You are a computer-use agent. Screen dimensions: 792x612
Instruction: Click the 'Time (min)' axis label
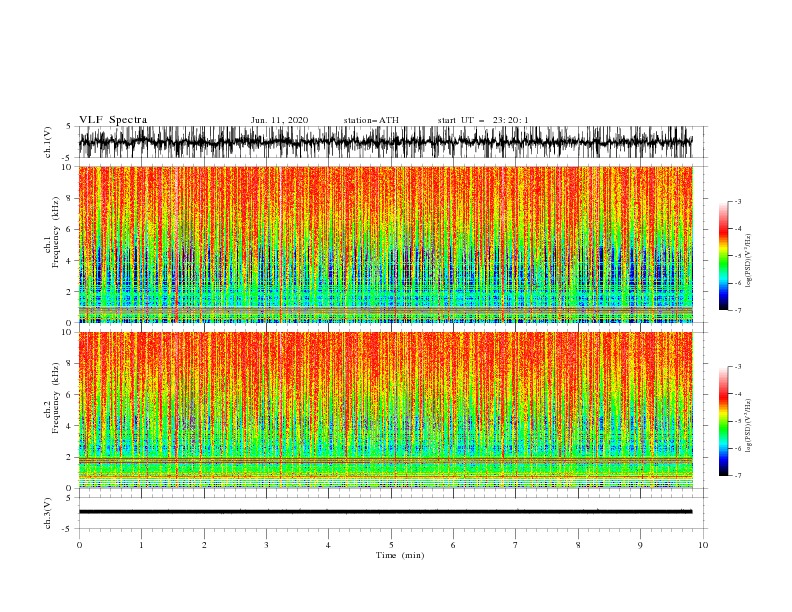[400, 555]
